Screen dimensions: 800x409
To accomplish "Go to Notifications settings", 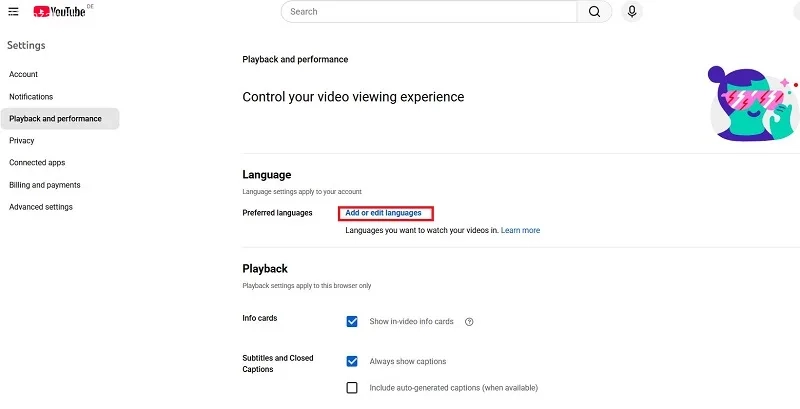I will (x=31, y=96).
